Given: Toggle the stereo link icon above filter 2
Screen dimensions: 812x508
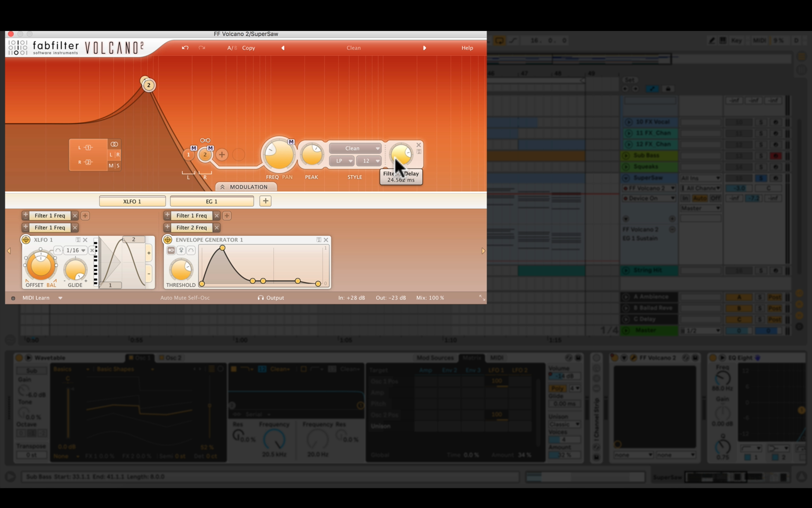Looking at the screenshot, I should [x=205, y=141].
